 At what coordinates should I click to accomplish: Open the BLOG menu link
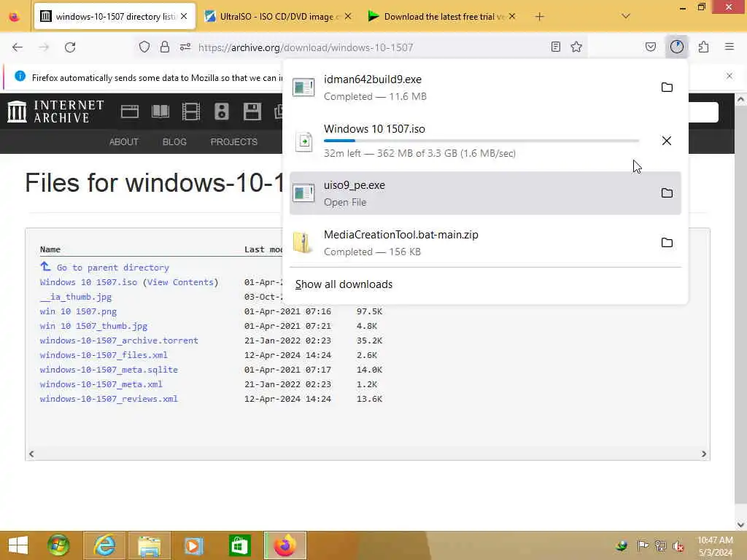tap(174, 142)
